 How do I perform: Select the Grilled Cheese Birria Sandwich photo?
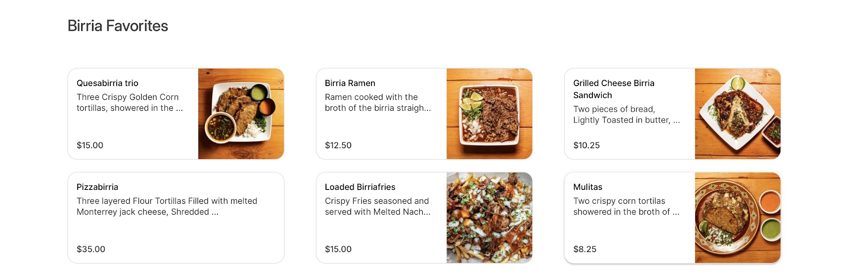737,114
